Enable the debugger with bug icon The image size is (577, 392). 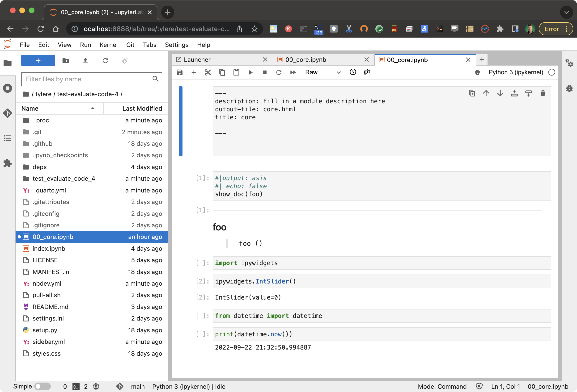[x=477, y=72]
